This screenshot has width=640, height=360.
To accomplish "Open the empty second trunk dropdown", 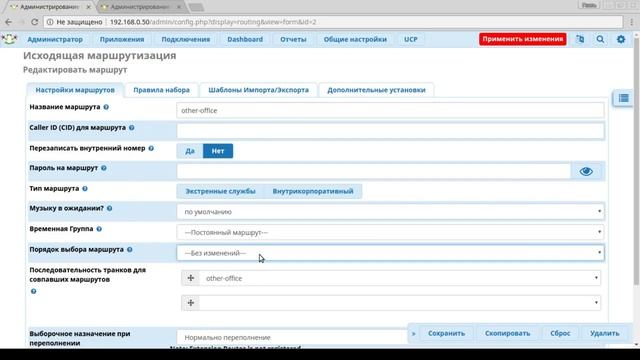I will 400,303.
